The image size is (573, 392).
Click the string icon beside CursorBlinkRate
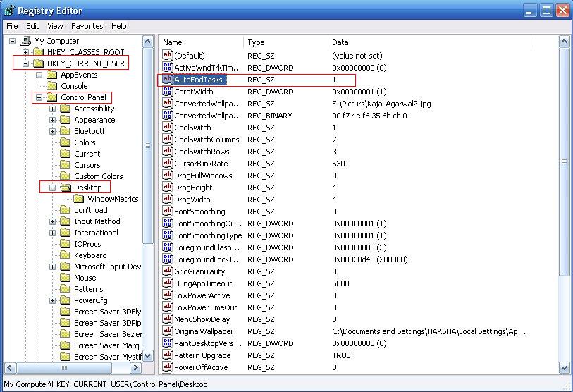pyautogui.click(x=168, y=163)
